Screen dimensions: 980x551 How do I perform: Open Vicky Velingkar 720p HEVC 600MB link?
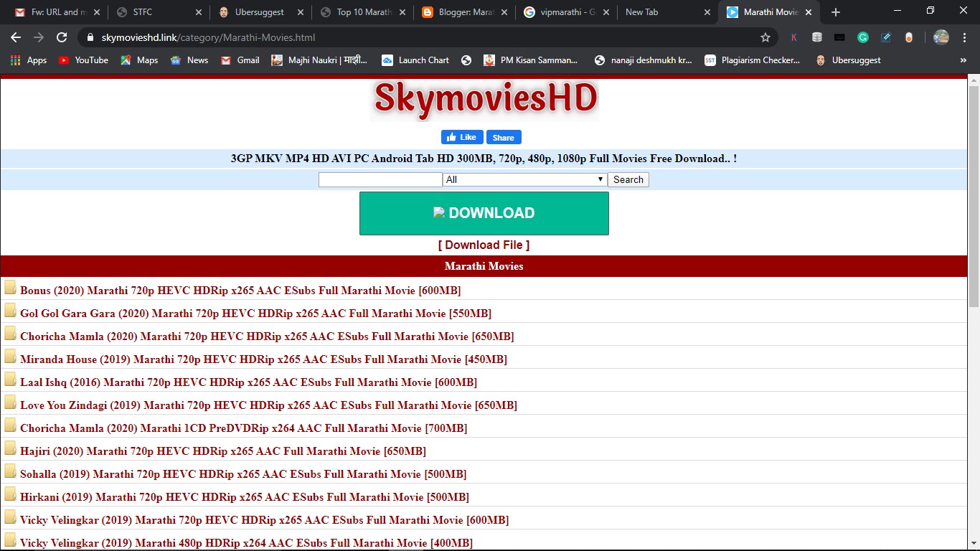pyautogui.click(x=264, y=520)
